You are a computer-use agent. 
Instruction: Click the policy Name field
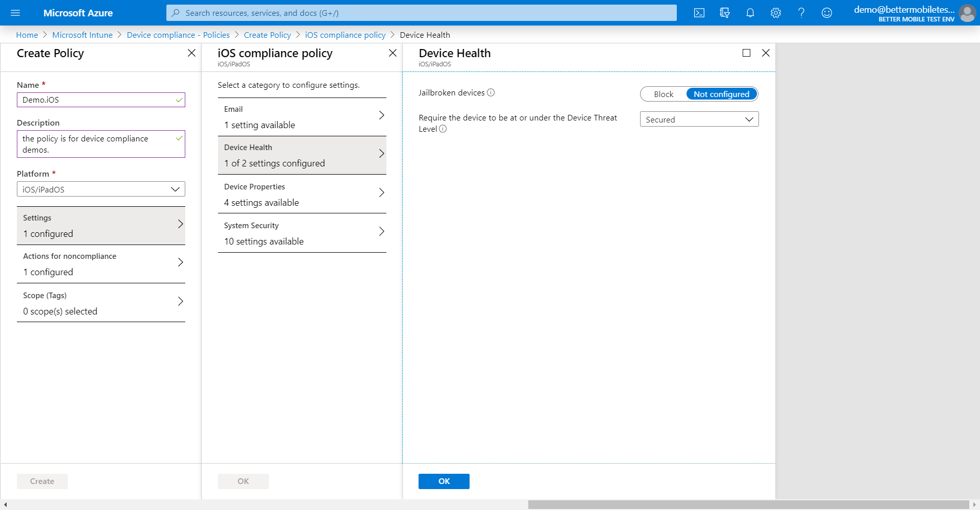coord(101,100)
